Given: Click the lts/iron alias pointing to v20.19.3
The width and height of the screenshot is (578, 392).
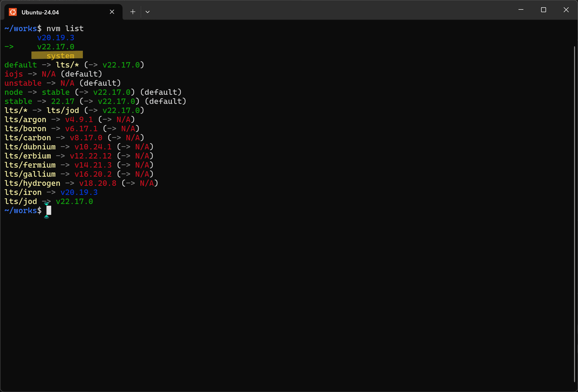Looking at the screenshot, I should tap(48, 192).
